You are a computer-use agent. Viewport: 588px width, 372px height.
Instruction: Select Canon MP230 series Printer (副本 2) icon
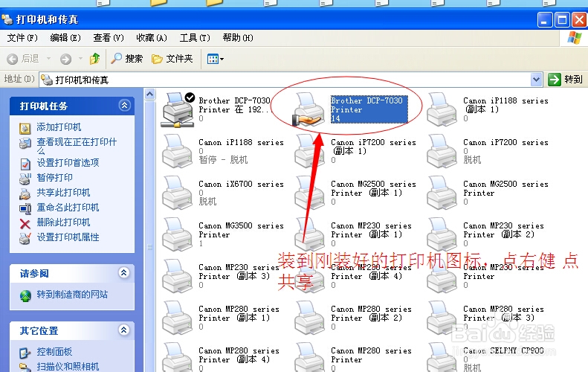(442, 234)
